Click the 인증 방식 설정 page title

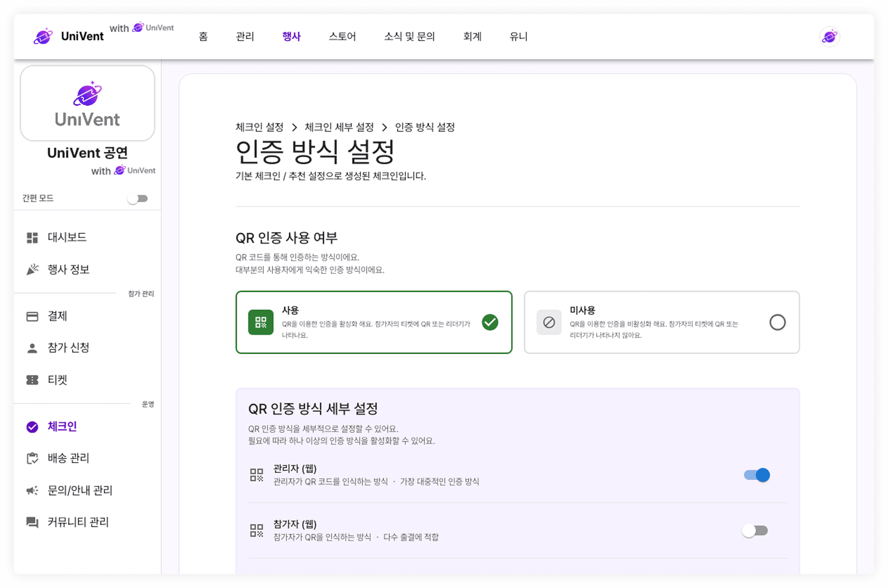click(x=315, y=152)
